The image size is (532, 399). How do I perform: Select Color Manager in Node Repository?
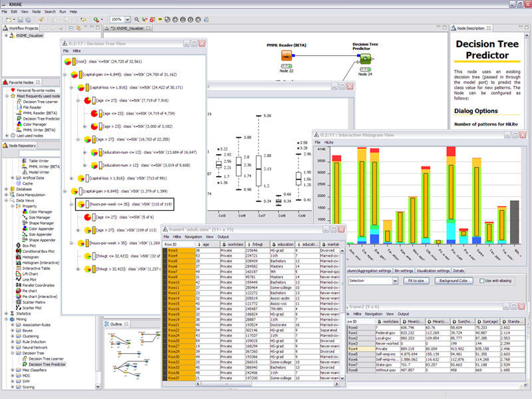click(41, 211)
